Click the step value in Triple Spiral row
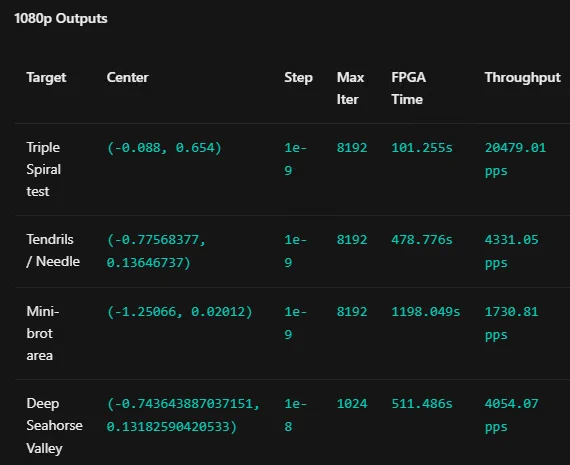Viewport: 570px width, 465px height. coord(295,159)
